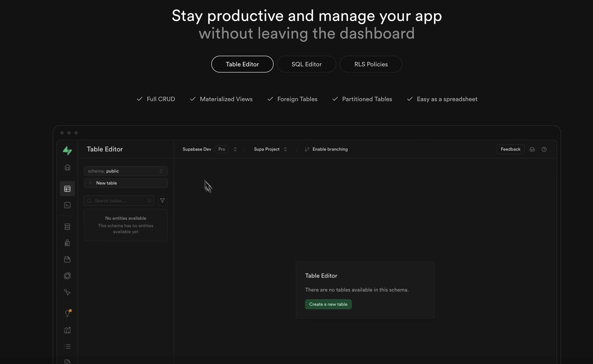Click the No entities available message
This screenshot has width=593, height=364.
(x=126, y=218)
